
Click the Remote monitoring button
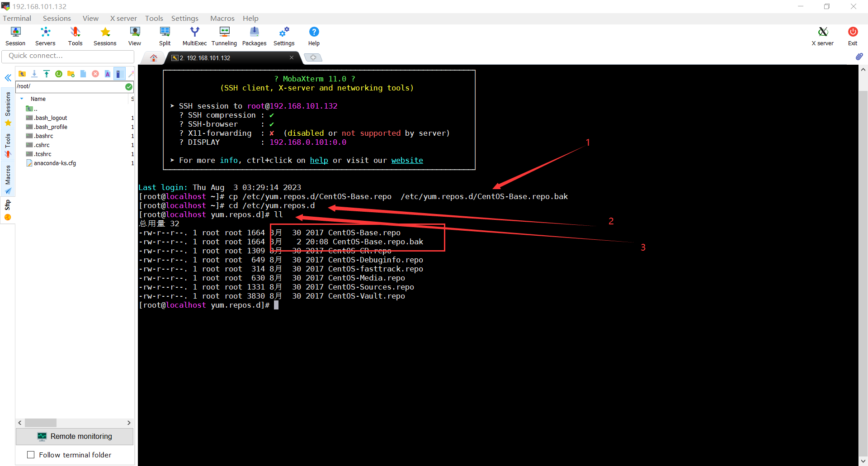click(x=75, y=436)
